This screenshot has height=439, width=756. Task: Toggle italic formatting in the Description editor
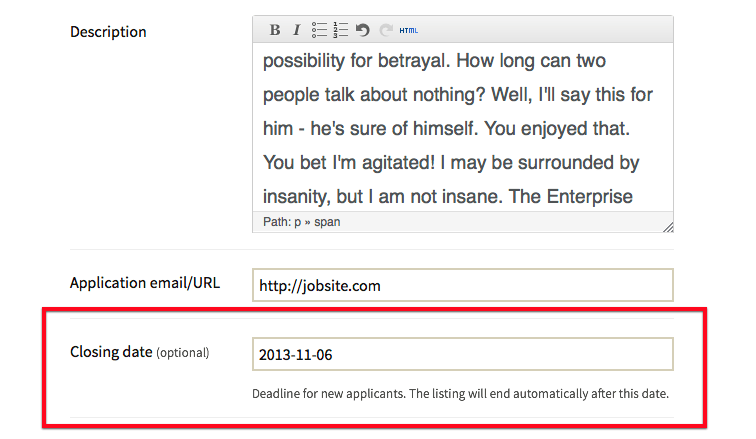click(296, 30)
